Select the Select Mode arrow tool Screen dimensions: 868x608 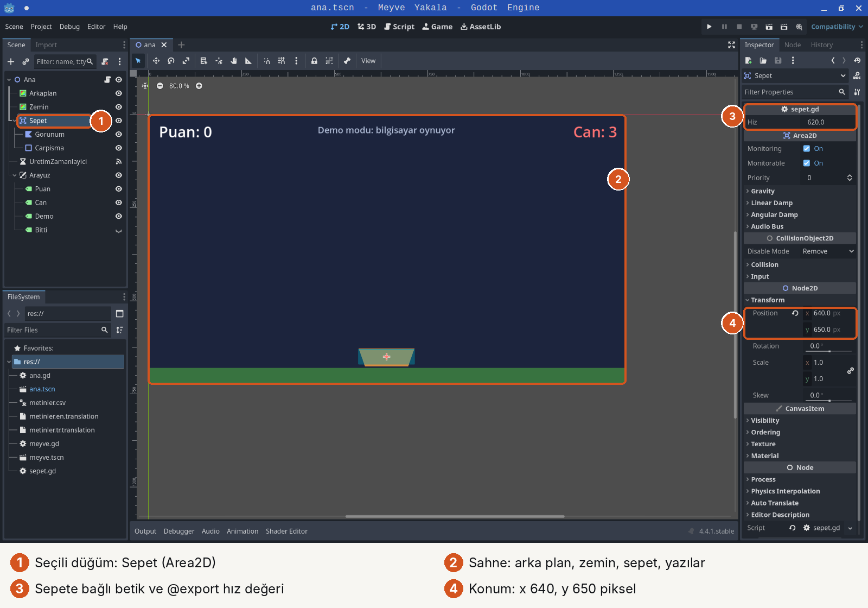(138, 61)
